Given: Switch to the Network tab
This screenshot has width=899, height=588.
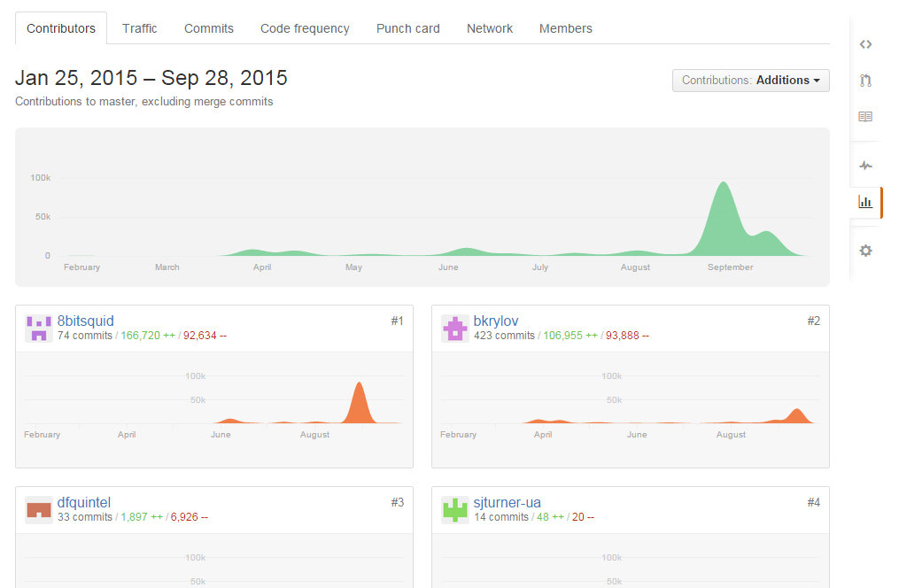Looking at the screenshot, I should tap(490, 28).
